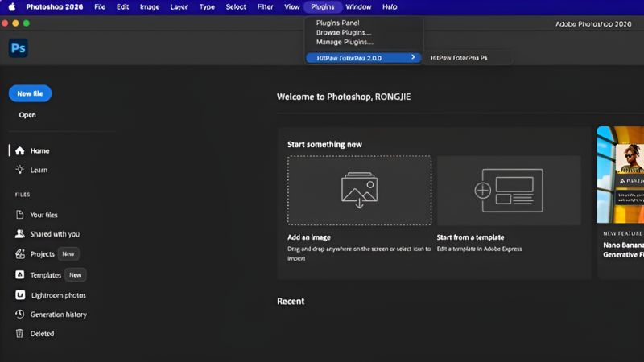Go to Learn in the sidebar
The image size is (644, 362).
point(39,170)
